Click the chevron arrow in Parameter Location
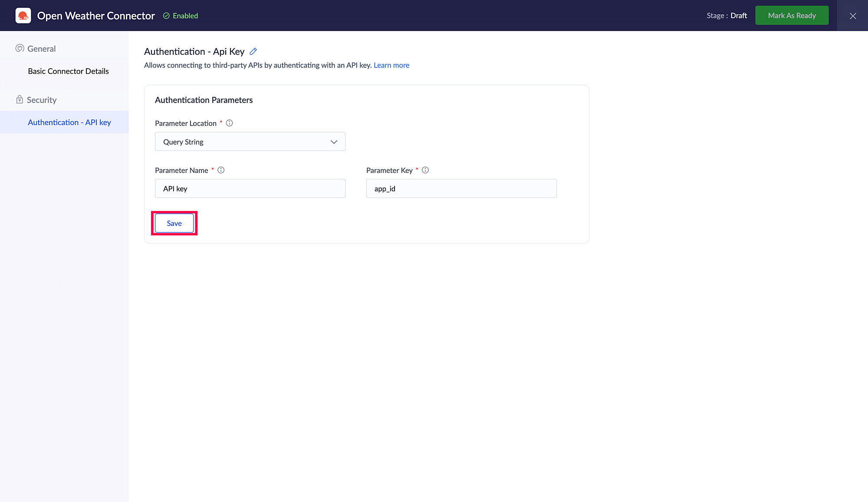The image size is (868, 502). (x=334, y=142)
